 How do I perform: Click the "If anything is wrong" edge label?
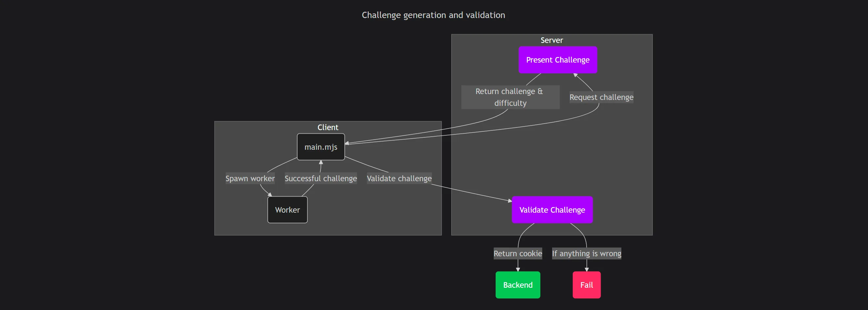(586, 253)
